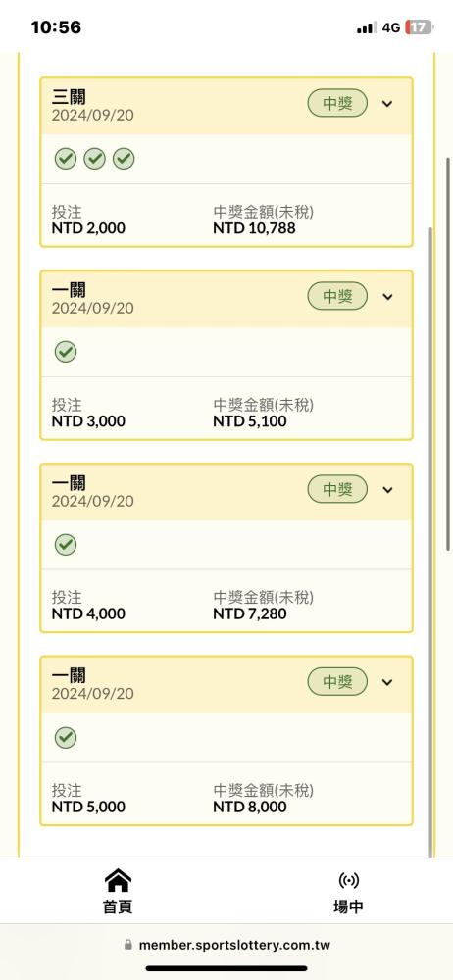Tap checkmark in the NTD 5,000 bet card
Image resolution: width=453 pixels, height=980 pixels.
pos(65,738)
